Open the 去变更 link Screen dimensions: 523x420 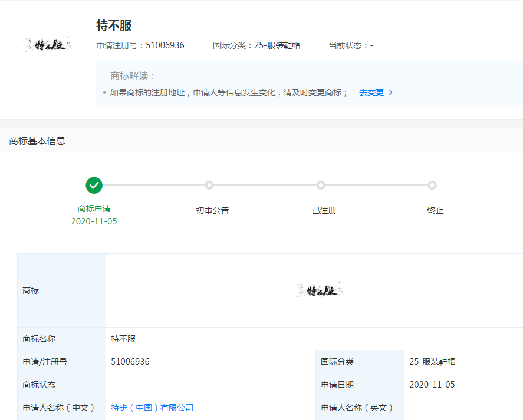pos(373,92)
